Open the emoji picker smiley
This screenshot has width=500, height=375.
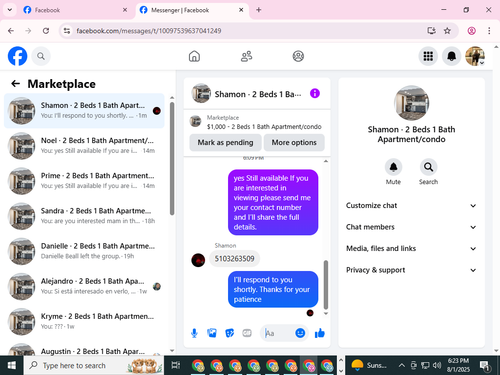300,333
